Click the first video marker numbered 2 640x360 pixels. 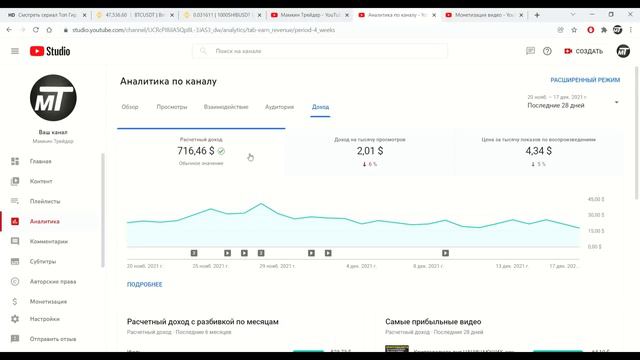pyautogui.click(x=194, y=253)
